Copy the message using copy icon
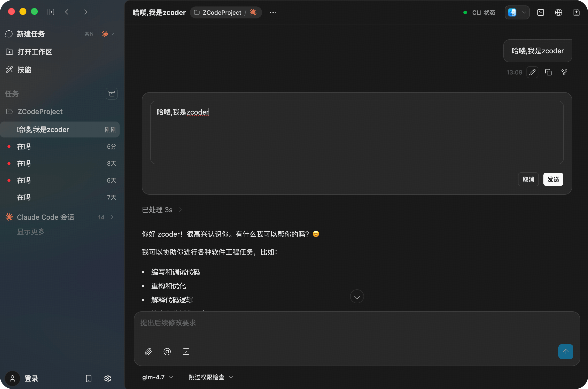Viewport: 588px width, 389px height. (548, 72)
